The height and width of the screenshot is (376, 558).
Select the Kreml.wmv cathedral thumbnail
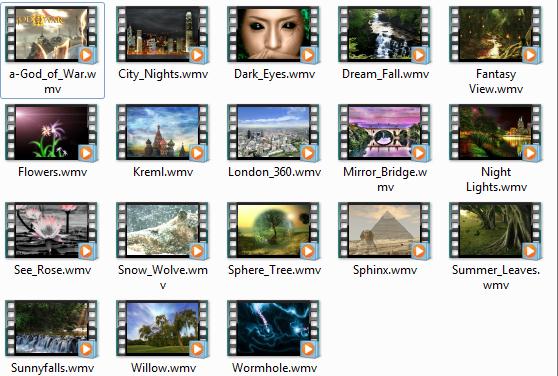click(x=163, y=132)
